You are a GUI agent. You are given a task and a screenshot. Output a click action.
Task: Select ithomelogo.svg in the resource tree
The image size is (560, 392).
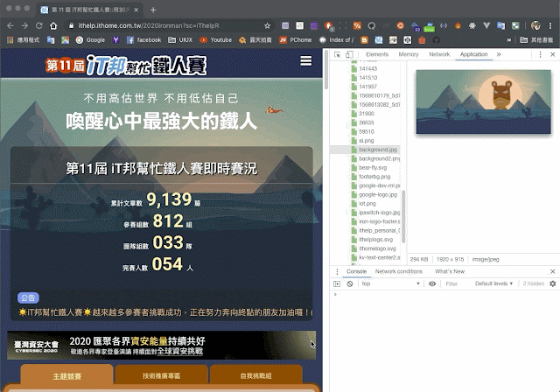pos(377,248)
